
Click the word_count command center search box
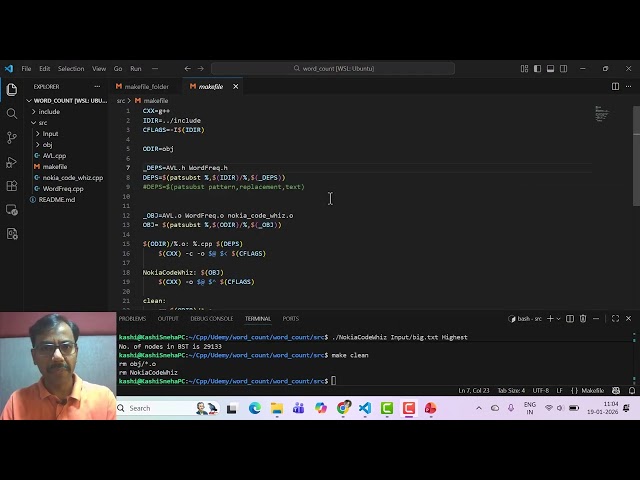(332, 69)
